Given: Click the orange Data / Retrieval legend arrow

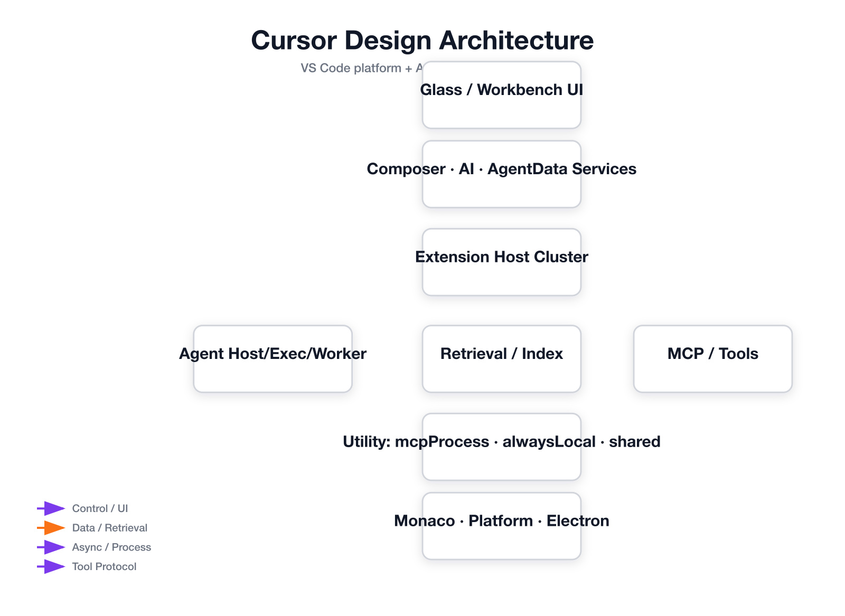Looking at the screenshot, I should [51, 528].
